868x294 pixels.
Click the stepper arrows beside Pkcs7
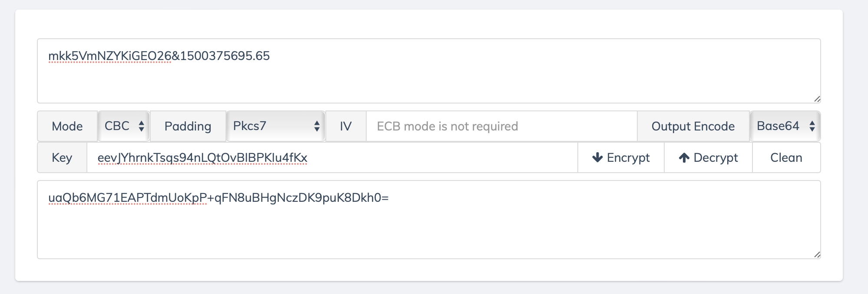click(317, 126)
